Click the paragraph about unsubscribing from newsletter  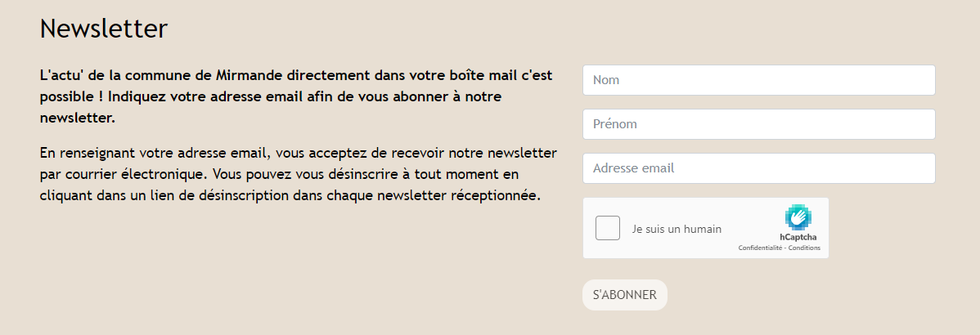(298, 174)
